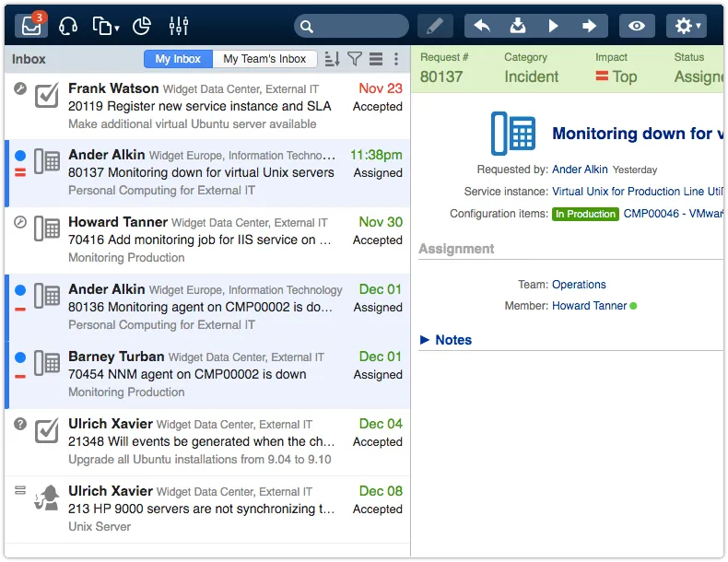Click task checkbox icon for 21348 row
Image resolution: width=728 pixels, height=562 pixels.
click(47, 430)
